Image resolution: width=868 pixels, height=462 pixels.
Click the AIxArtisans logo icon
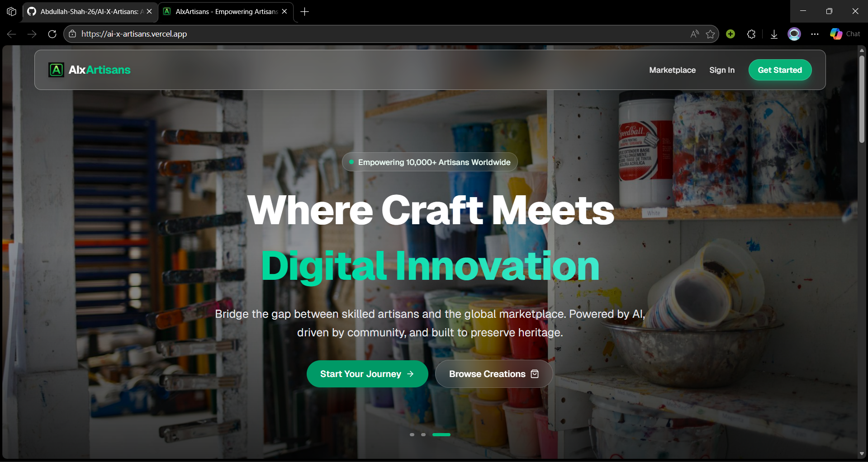57,70
